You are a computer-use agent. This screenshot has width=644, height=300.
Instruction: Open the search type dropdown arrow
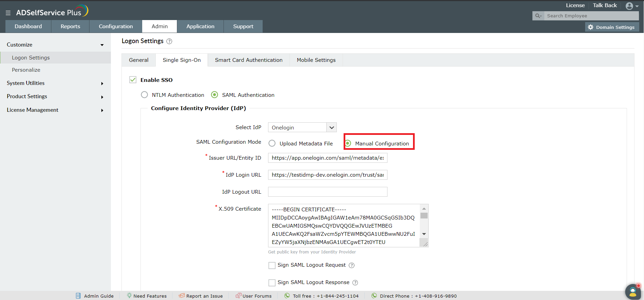541,16
